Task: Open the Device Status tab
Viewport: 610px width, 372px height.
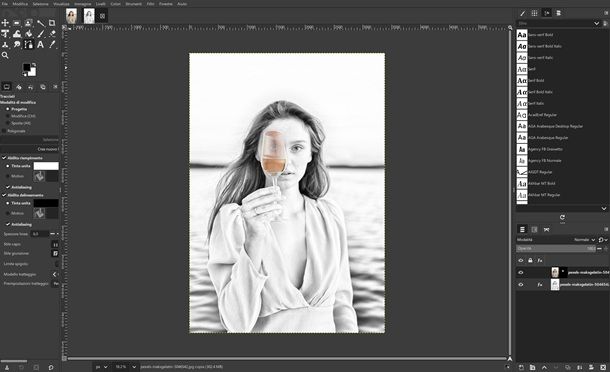Action: pos(19,87)
